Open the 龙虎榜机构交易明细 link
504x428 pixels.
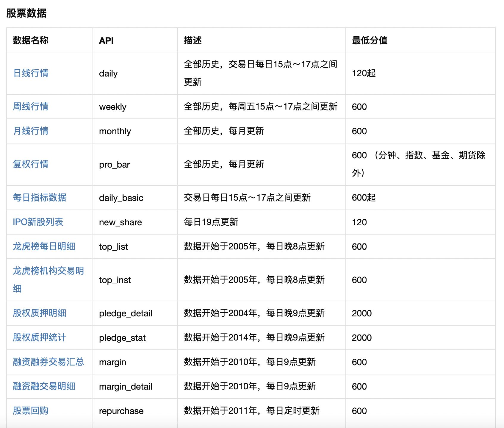coord(48,280)
